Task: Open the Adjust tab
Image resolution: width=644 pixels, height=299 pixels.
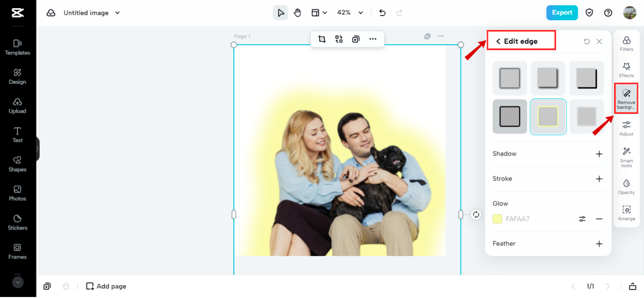Action: 626,128
